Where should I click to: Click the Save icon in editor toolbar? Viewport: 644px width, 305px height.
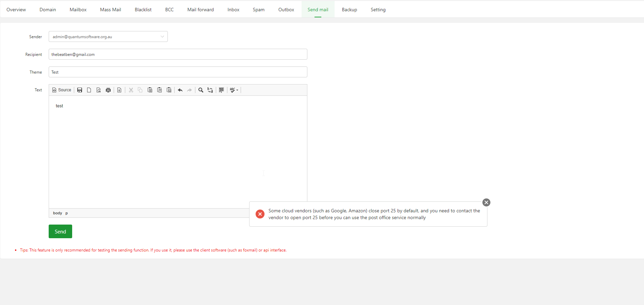pos(80,90)
